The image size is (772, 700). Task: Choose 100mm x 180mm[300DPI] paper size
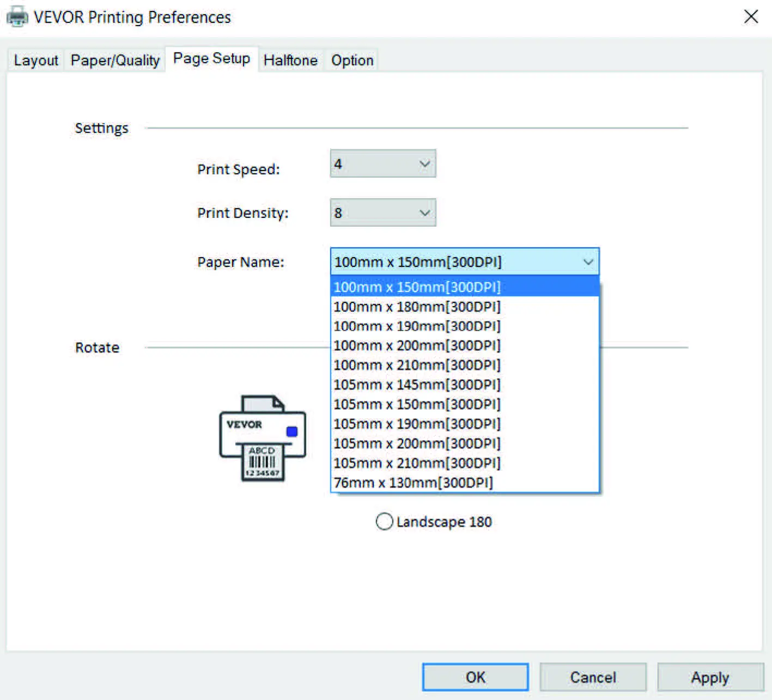465,306
